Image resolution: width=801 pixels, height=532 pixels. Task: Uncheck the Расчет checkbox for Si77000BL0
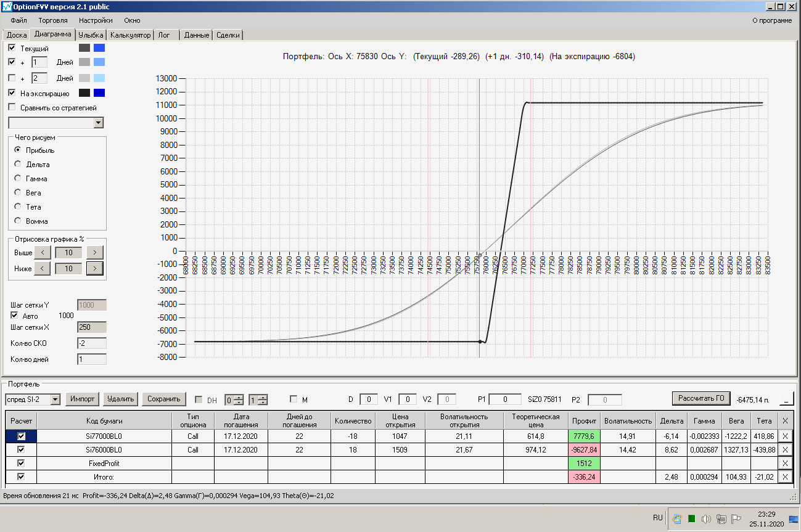click(x=22, y=436)
